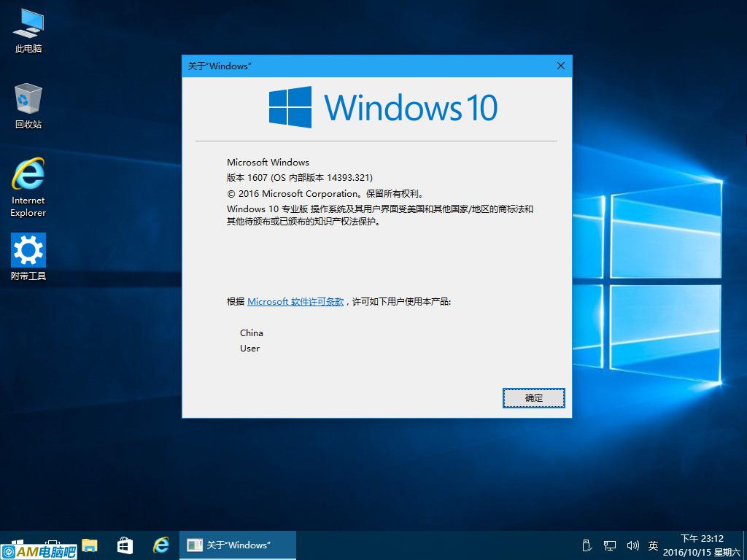
Task: Click the 确定 button in About dialog
Action: pos(533,398)
